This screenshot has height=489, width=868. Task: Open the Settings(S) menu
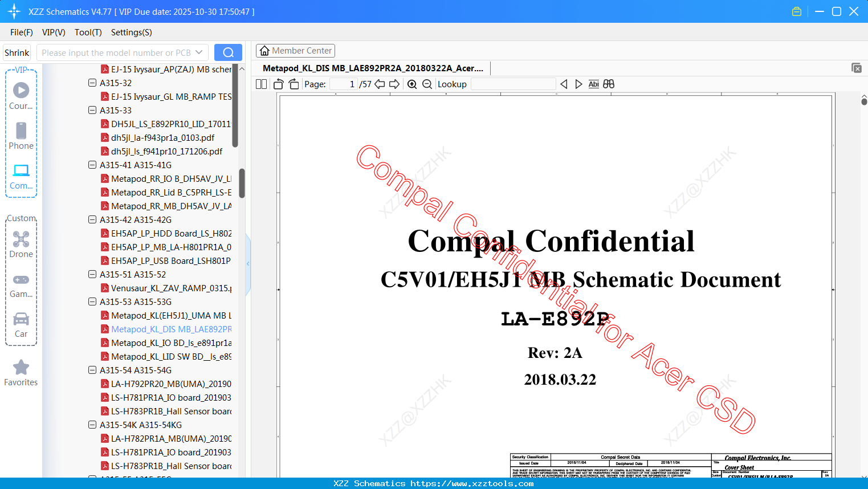(132, 32)
